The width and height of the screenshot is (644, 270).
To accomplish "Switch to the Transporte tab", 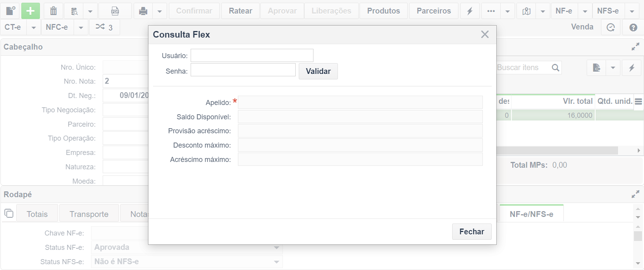I will (x=89, y=214).
